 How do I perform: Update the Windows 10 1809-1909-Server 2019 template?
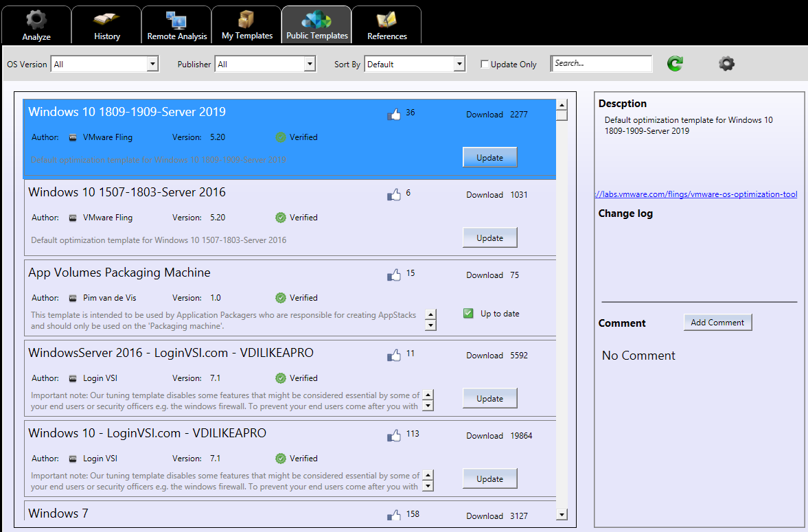coord(489,157)
